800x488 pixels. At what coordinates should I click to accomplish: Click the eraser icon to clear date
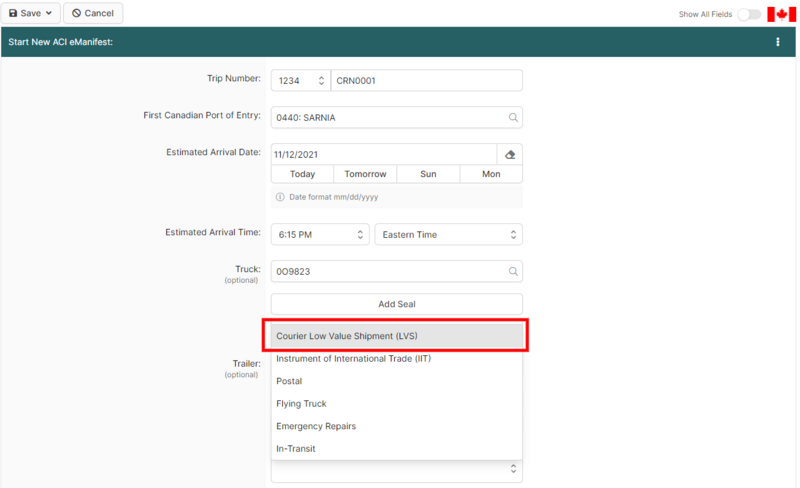coord(510,155)
